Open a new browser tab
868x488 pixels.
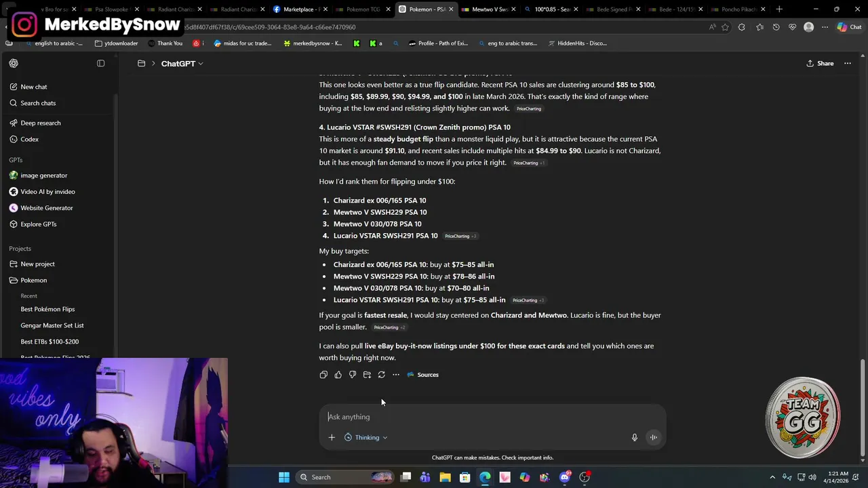779,9
